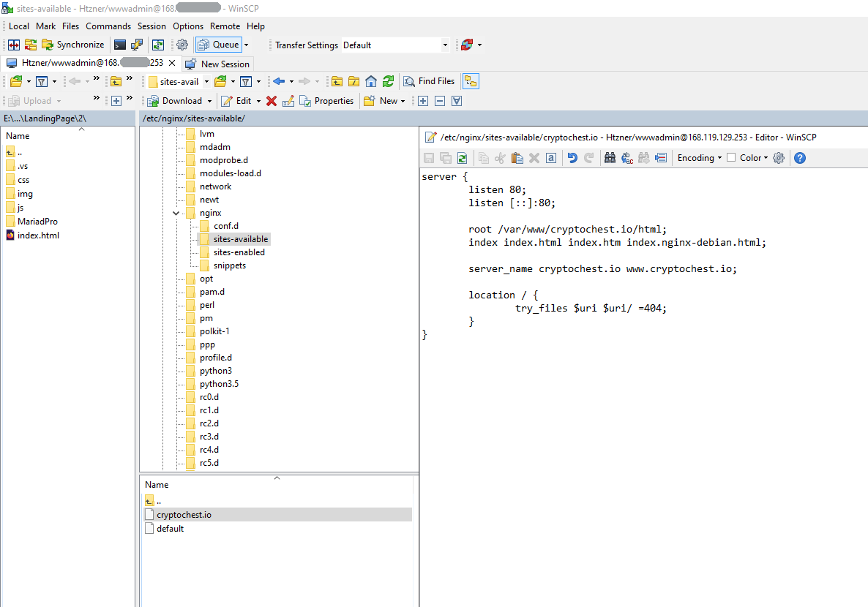Open the Download dropdown arrow
Screen dimensions: 868x607
(x=210, y=101)
